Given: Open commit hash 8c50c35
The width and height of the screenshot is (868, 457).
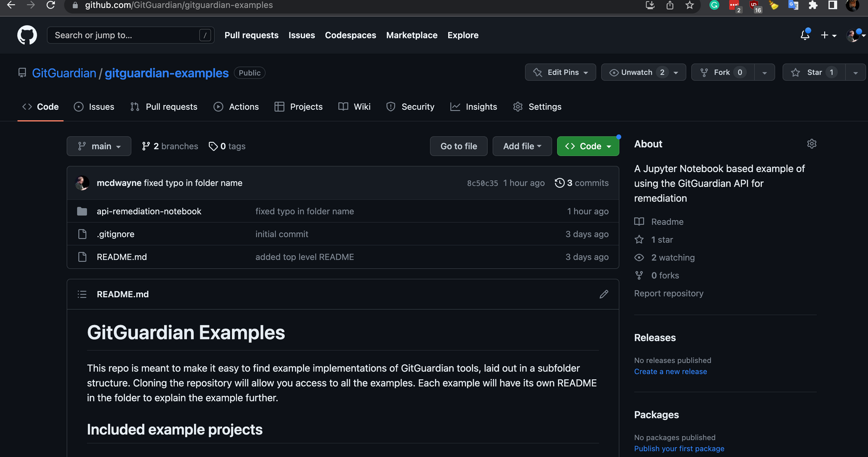Looking at the screenshot, I should coord(482,183).
